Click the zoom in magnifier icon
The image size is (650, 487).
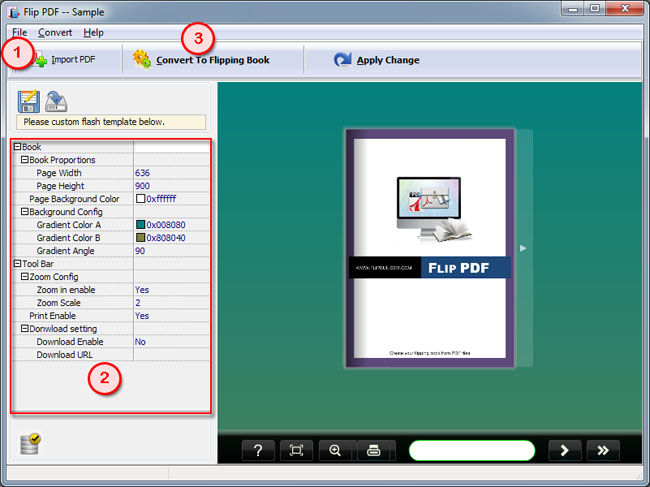[x=335, y=450]
